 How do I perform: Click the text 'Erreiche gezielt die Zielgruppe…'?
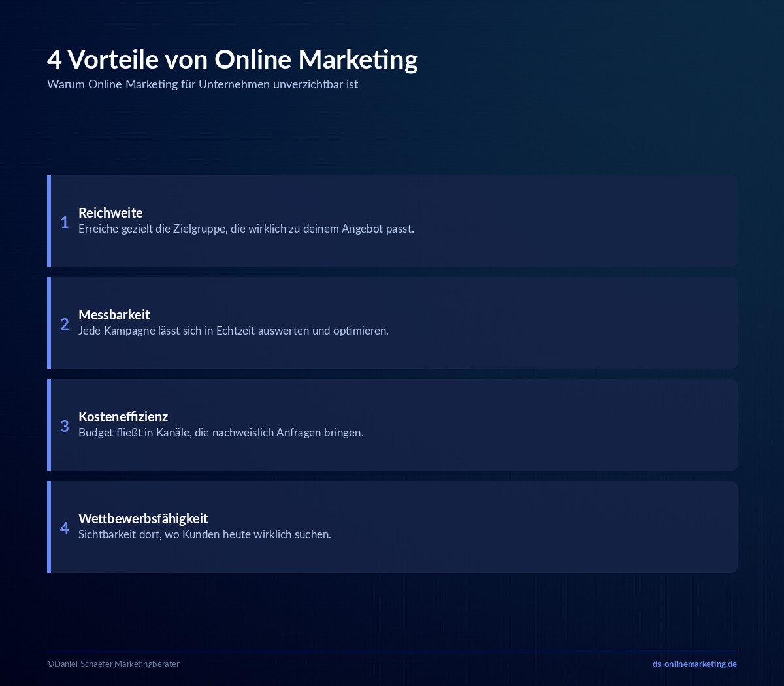tap(246, 229)
